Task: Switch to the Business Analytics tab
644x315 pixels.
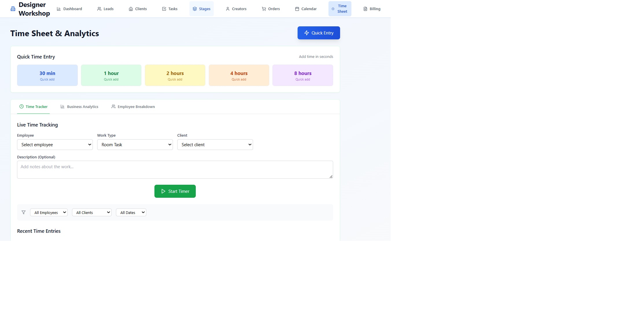Action: tap(80, 107)
